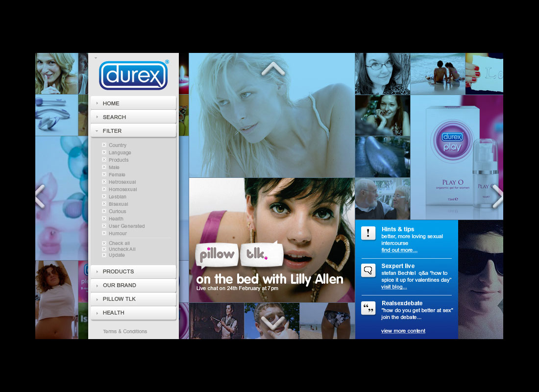The height and width of the screenshot is (392, 539).
Task: Open the blue dolphin-shaped object thumbnail
Action: 383,157
